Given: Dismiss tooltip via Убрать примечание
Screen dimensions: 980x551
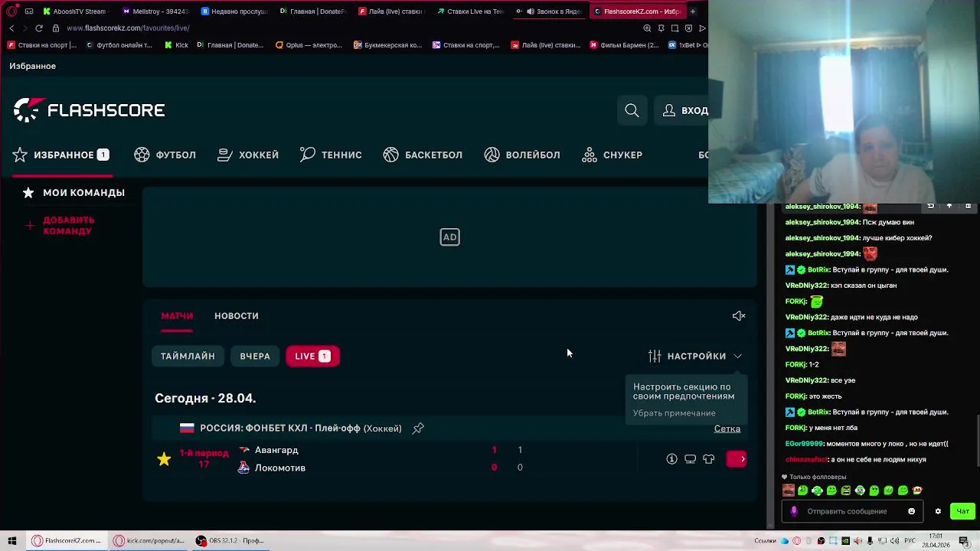Looking at the screenshot, I should click(675, 413).
